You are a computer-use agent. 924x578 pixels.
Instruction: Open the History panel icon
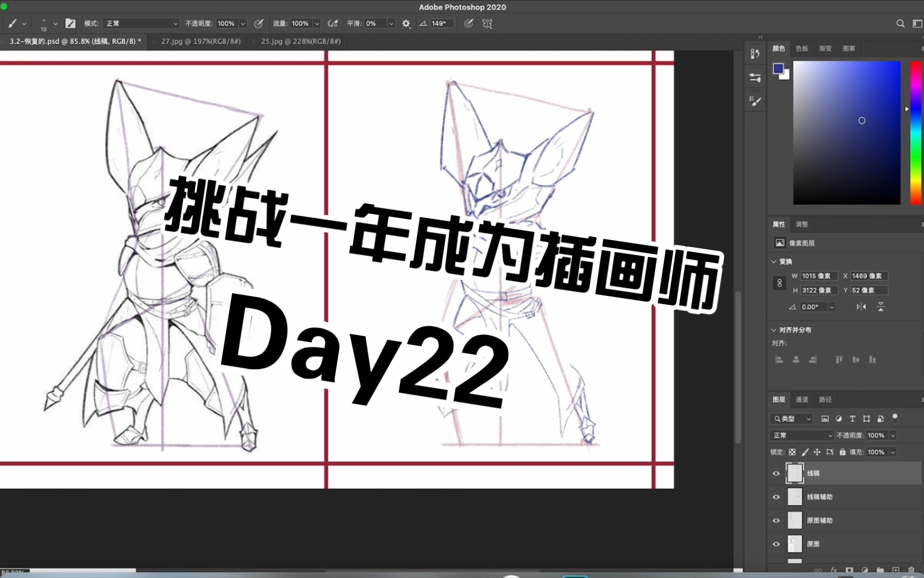pos(755,54)
